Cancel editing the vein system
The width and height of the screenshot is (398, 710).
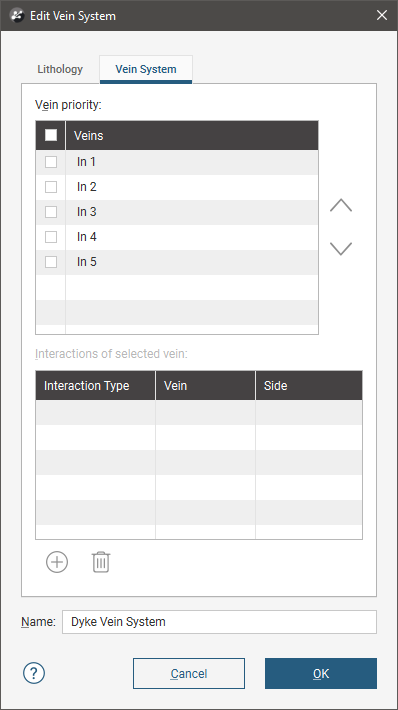(189, 673)
